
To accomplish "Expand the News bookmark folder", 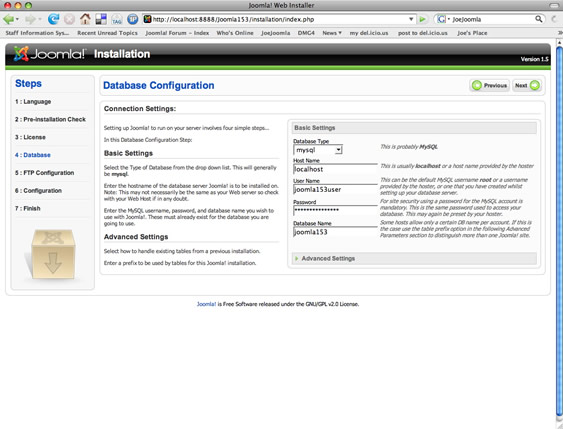I will pyautogui.click(x=332, y=33).
